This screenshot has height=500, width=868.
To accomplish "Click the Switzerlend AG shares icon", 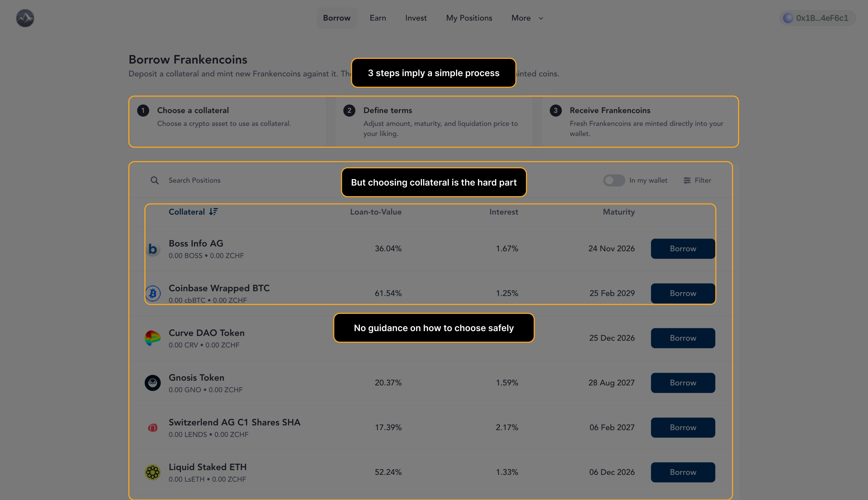I will pos(153,427).
